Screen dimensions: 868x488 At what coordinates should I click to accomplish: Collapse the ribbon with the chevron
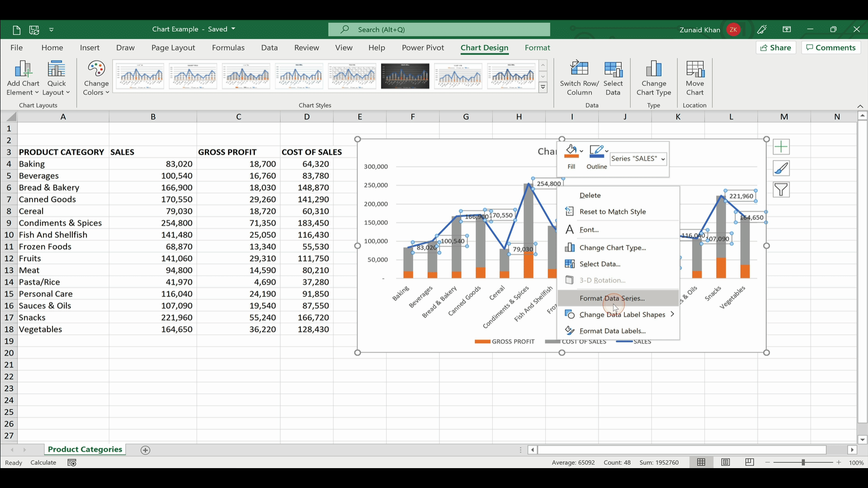pyautogui.click(x=860, y=106)
